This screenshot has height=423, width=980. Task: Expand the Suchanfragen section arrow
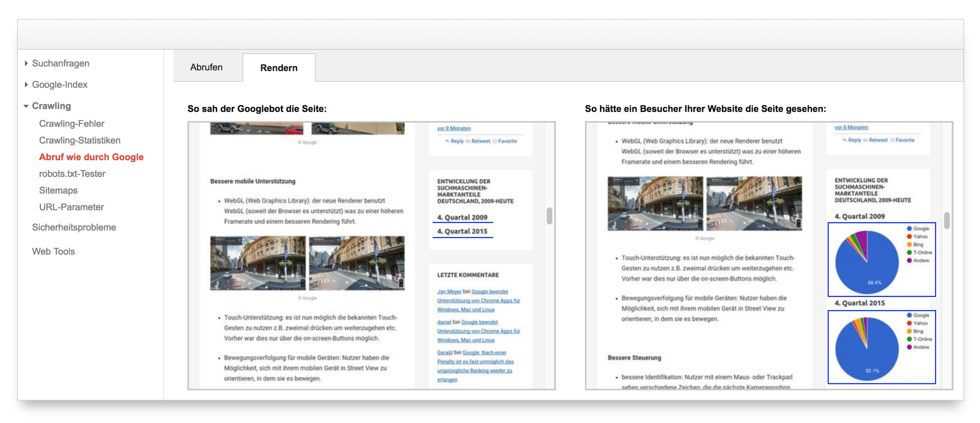tap(26, 64)
